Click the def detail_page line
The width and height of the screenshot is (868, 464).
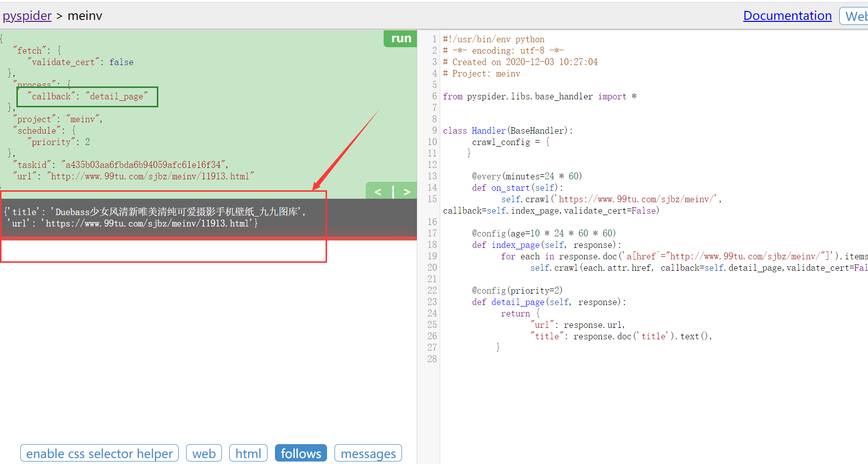click(x=549, y=302)
